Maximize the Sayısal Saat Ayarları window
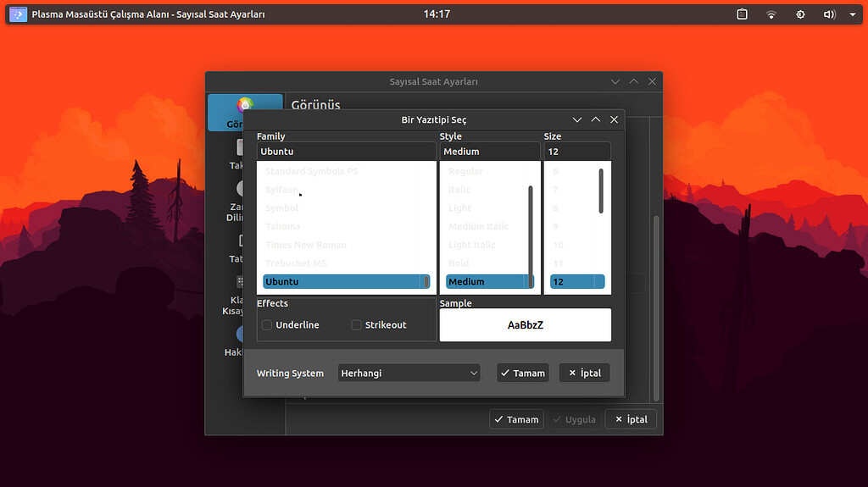This screenshot has height=487, width=868. coord(634,81)
